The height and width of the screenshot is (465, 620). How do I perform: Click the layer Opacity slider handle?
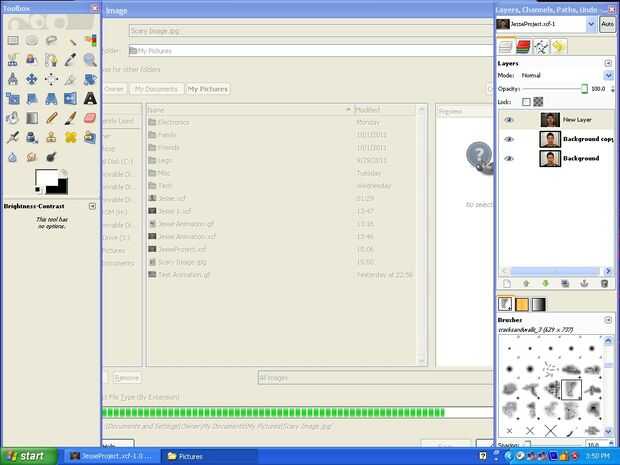[x=584, y=89]
